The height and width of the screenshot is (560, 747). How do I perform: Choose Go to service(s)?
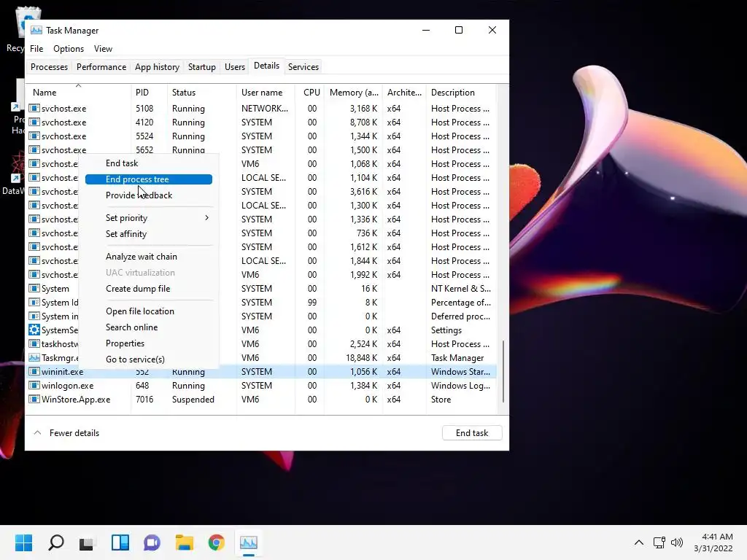(135, 359)
